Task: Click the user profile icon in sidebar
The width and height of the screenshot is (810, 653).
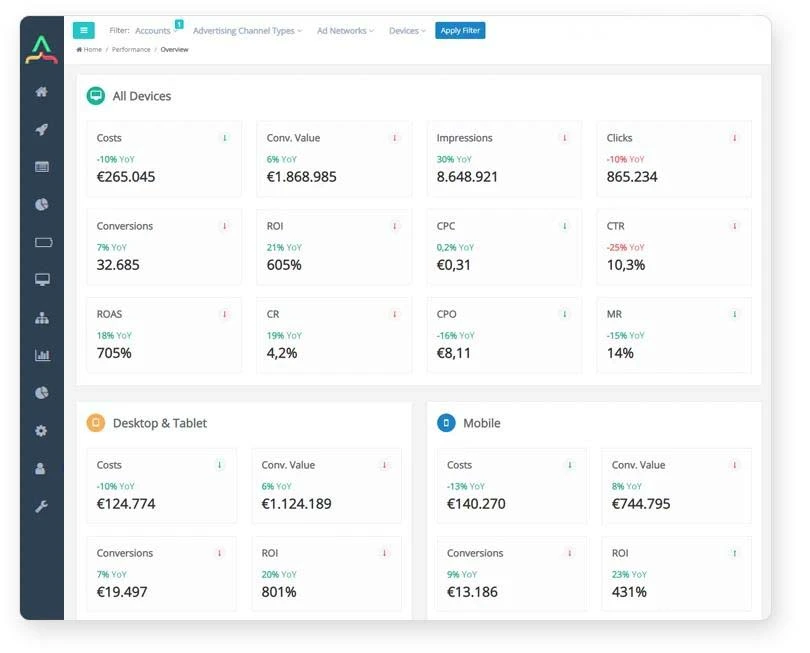Action: point(42,468)
